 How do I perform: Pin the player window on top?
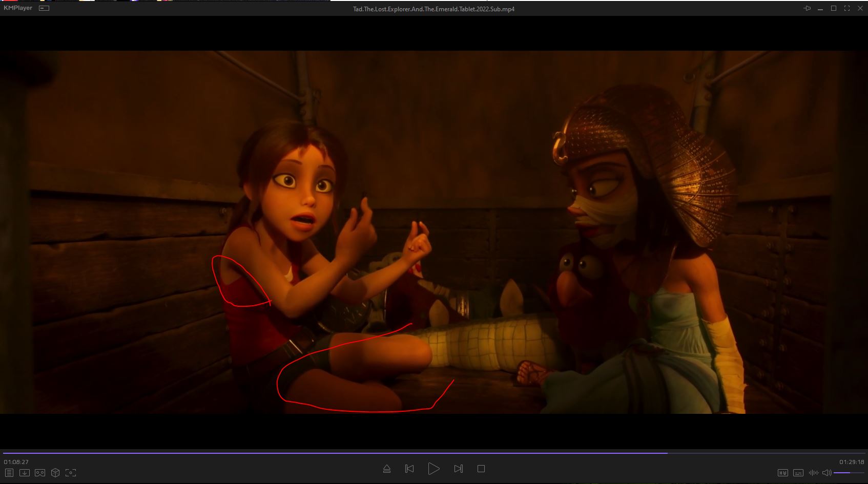807,8
